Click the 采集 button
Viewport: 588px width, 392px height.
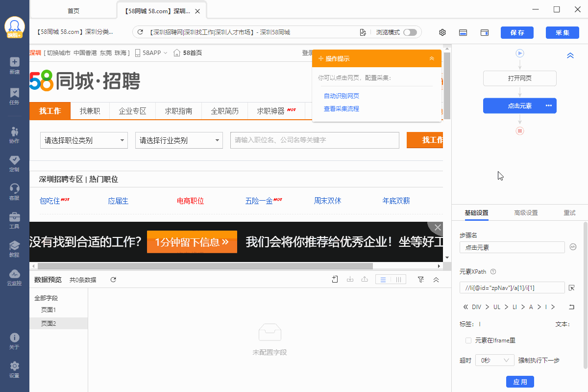[x=563, y=32]
